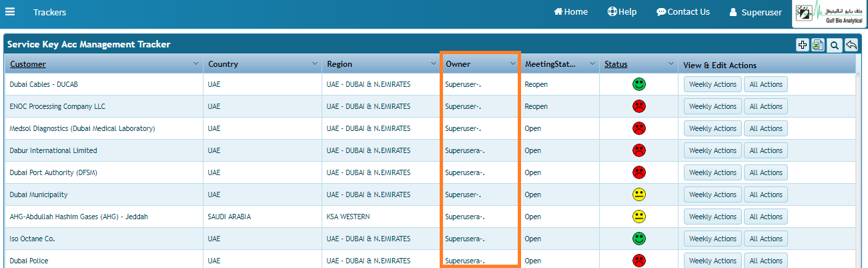Open All Actions for Dubai Municipality
This screenshot has width=868, height=268.
point(766,194)
